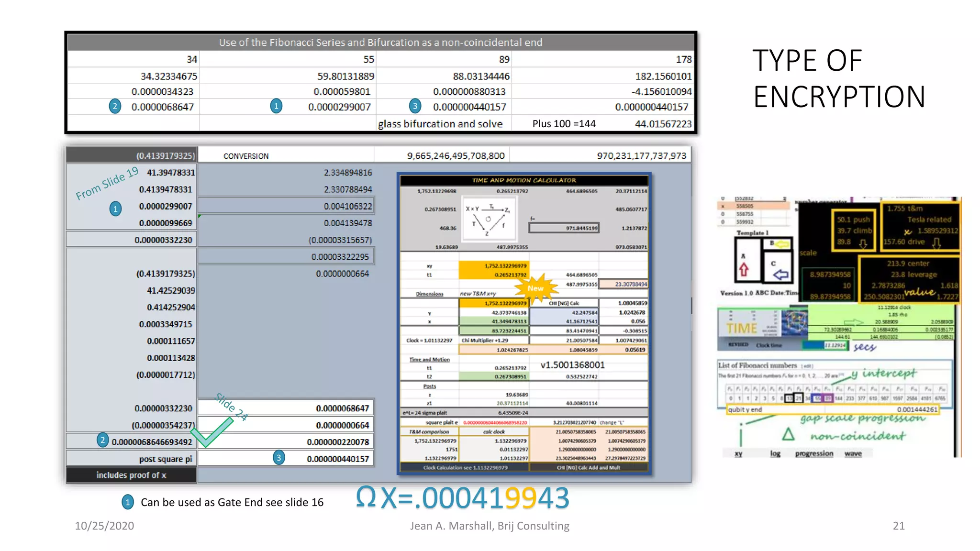Click the Time and Motion Calculator title bar
This screenshot has width=980, height=551.
click(x=524, y=180)
